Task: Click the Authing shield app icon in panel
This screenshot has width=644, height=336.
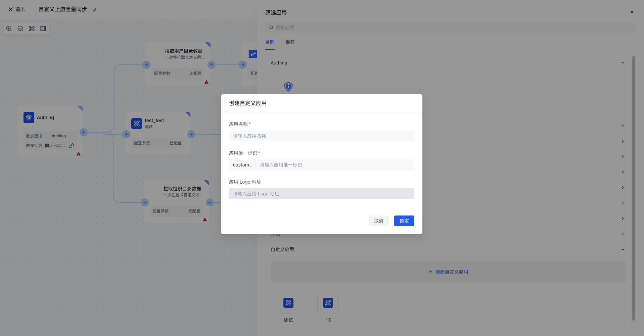Action: [x=288, y=86]
